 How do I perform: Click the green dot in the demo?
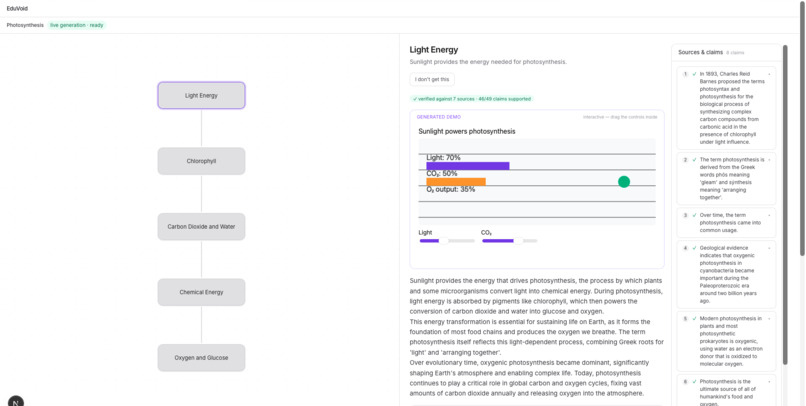pyautogui.click(x=624, y=181)
